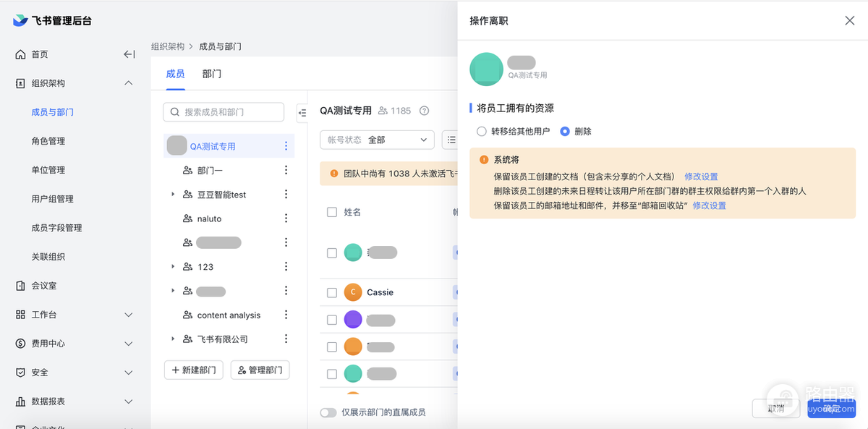Check the first member row checkbox above Cassie
This screenshot has height=429, width=868.
pos(332,253)
